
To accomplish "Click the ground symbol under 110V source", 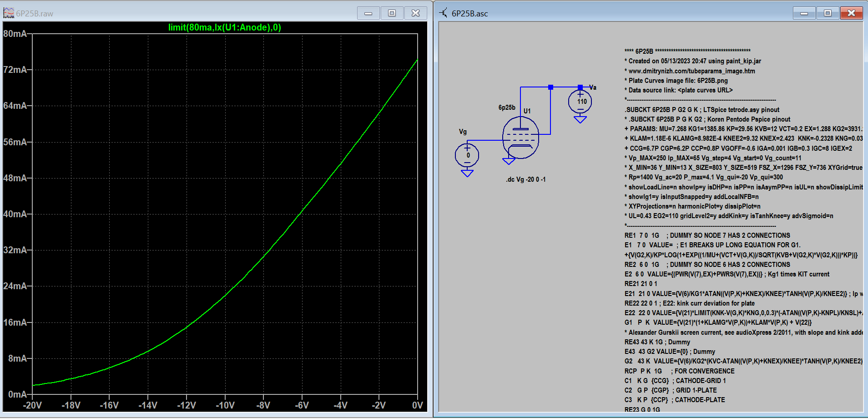I will click(x=580, y=119).
